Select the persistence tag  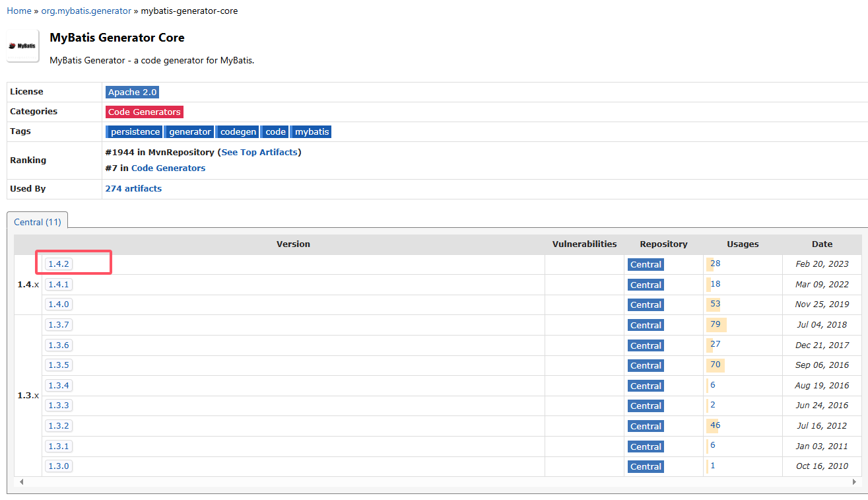(134, 131)
